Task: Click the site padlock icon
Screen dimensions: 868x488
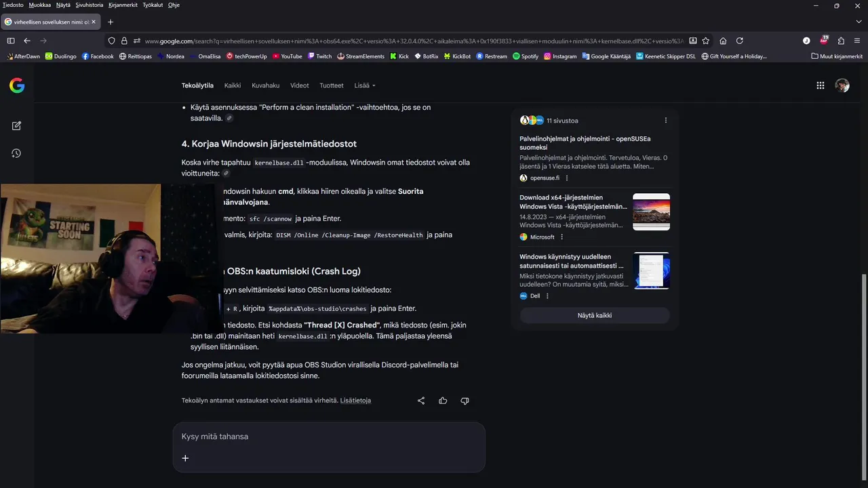Action: [124, 41]
